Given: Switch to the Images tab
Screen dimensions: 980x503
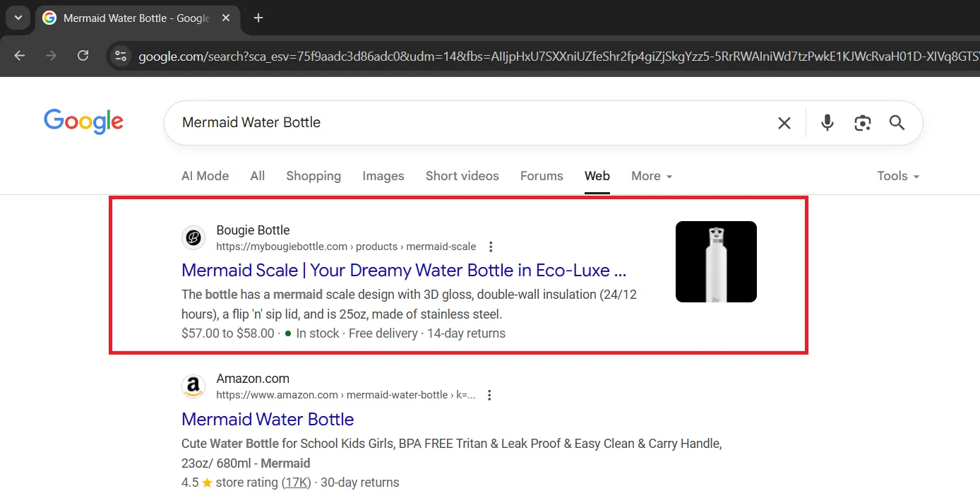Looking at the screenshot, I should [x=383, y=176].
